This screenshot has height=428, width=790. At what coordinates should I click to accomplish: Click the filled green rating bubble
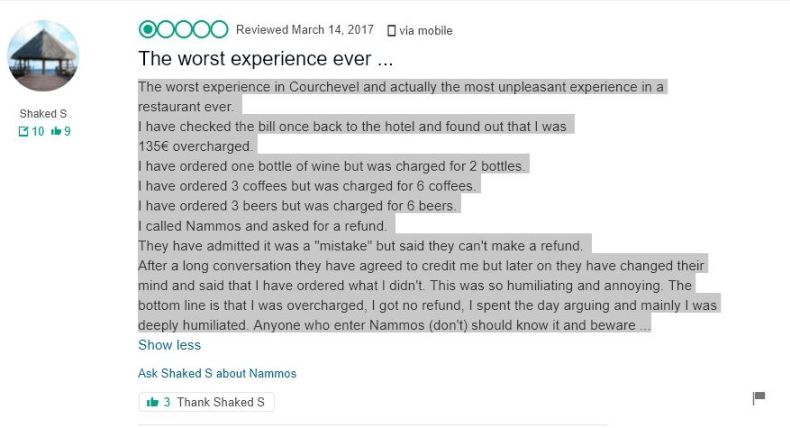click(148, 29)
